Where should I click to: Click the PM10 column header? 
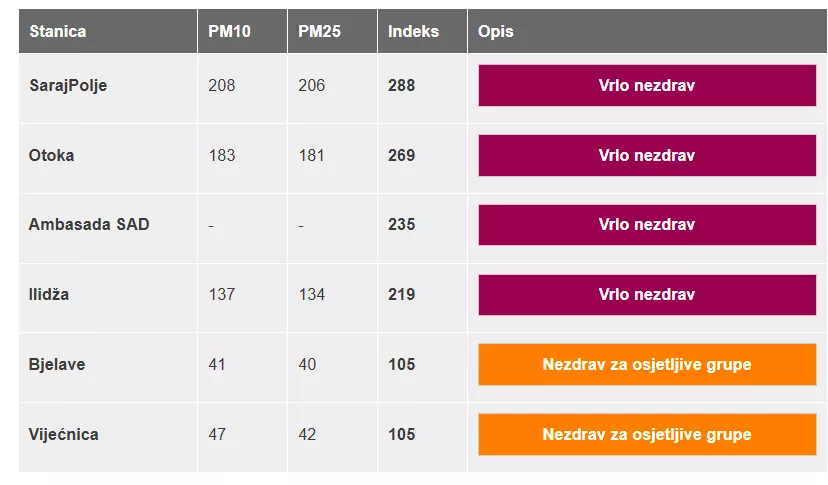pyautogui.click(x=229, y=31)
